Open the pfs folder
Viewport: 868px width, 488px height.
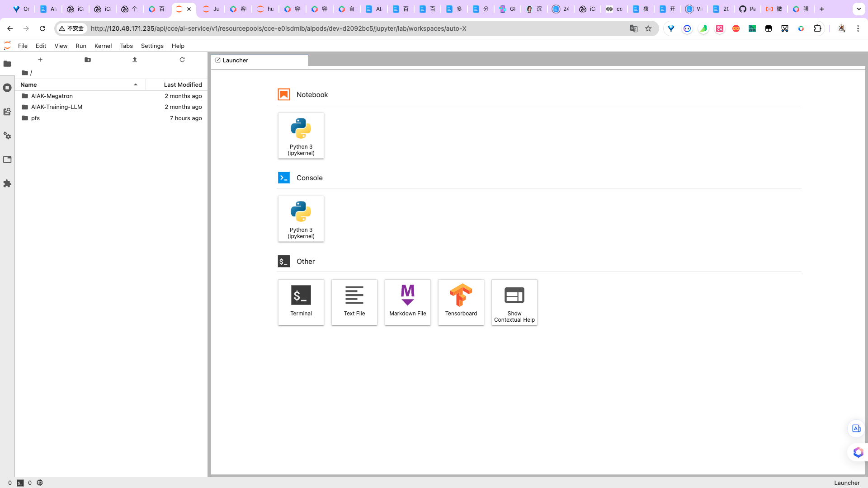111,118
